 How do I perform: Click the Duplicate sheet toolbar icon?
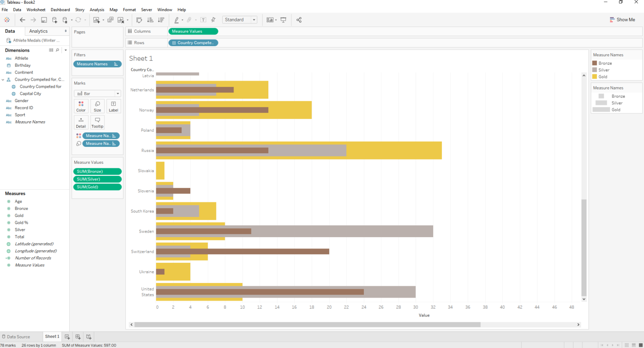point(110,20)
